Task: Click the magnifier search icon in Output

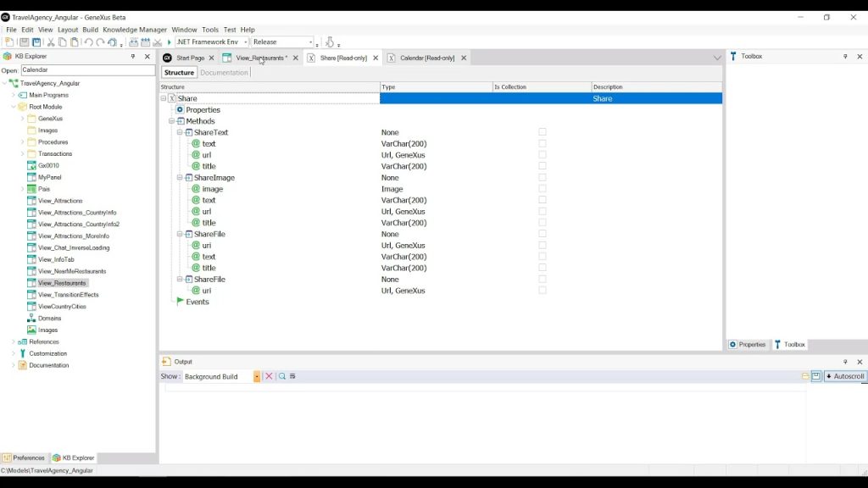Action: point(282,376)
